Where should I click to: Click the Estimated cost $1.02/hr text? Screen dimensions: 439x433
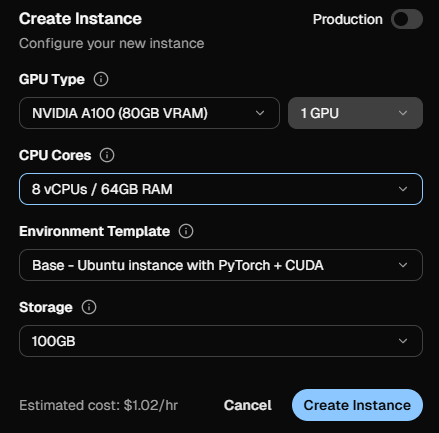click(99, 405)
